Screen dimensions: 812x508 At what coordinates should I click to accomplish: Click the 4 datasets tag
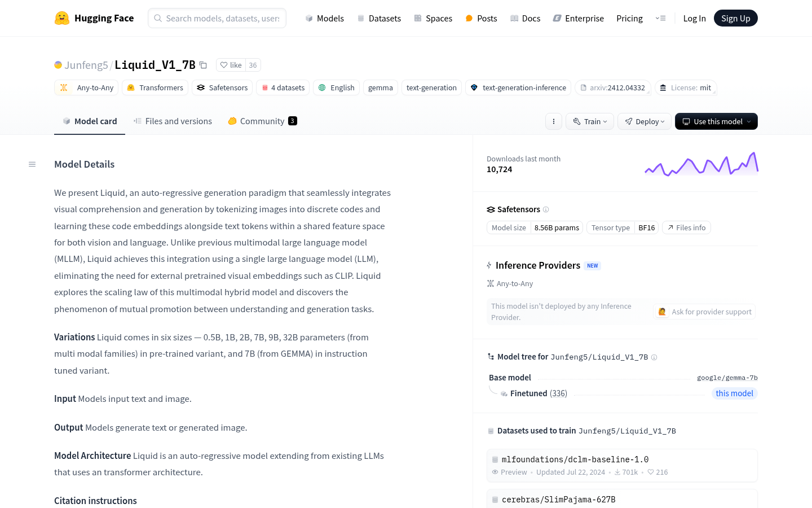283,87
